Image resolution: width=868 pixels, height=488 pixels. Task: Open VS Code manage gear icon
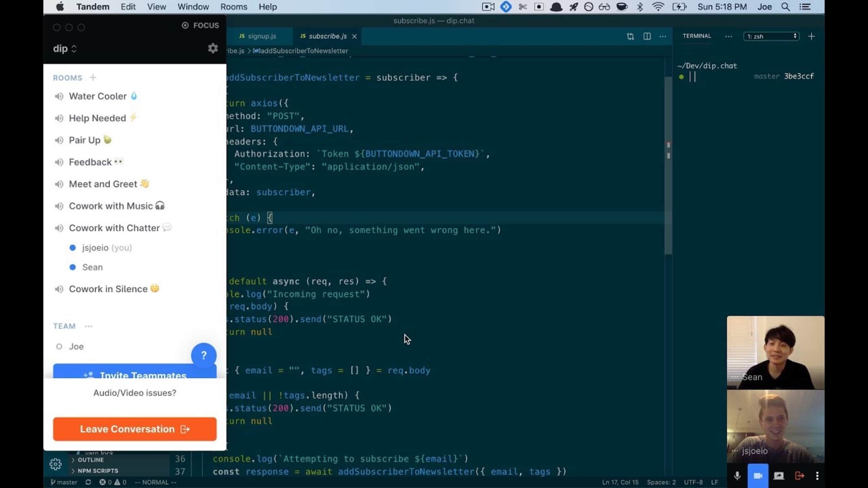[55, 464]
